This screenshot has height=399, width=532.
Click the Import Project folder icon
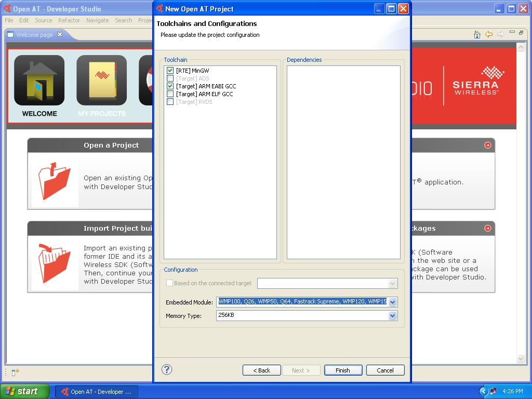(x=54, y=263)
